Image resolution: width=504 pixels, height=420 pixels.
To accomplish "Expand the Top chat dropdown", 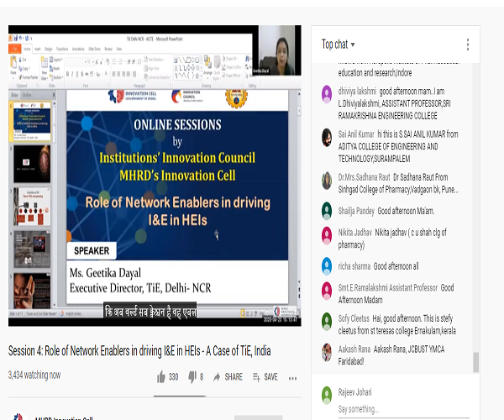I will (x=339, y=44).
